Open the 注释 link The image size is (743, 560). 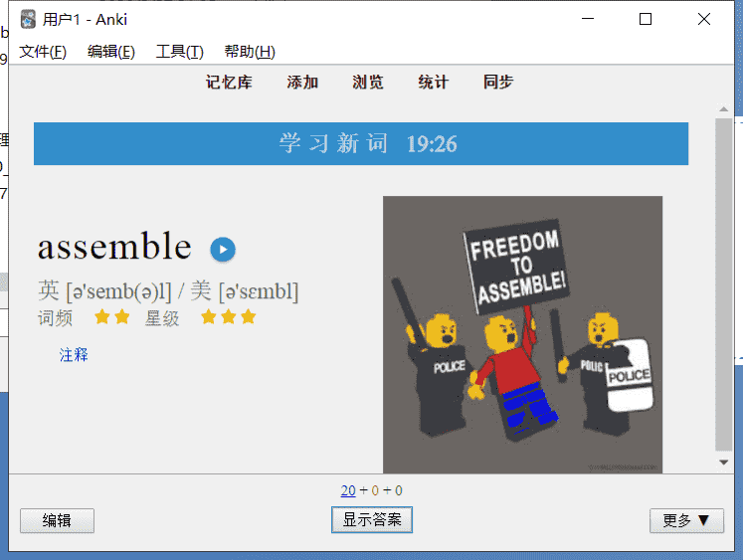pos(74,355)
